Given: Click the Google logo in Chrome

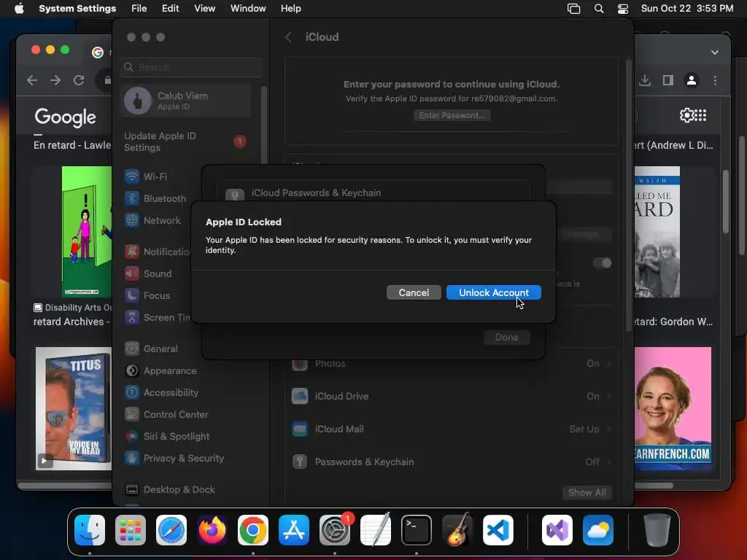Looking at the screenshot, I should pyautogui.click(x=65, y=117).
